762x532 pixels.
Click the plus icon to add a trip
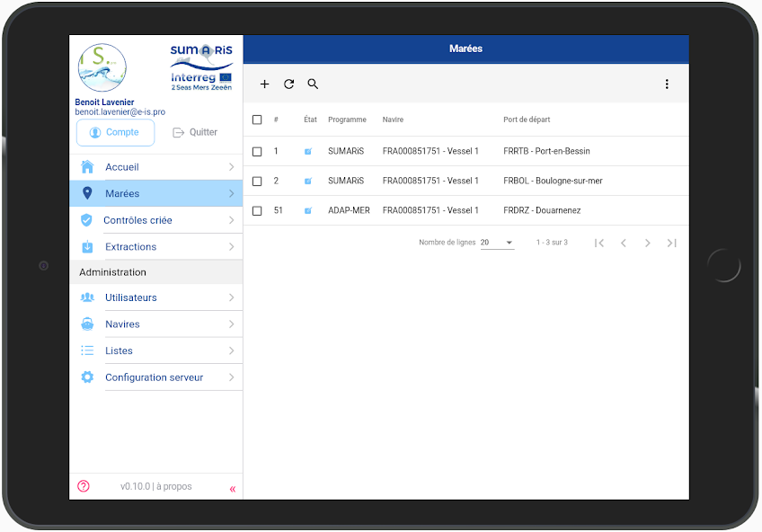pyautogui.click(x=264, y=84)
